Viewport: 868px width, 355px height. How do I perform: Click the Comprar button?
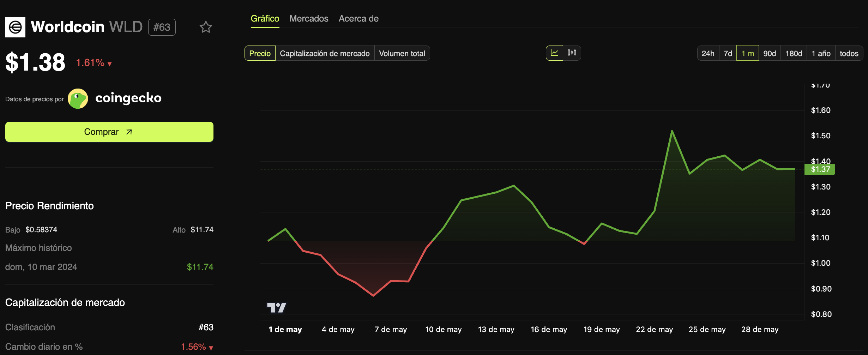[109, 132]
